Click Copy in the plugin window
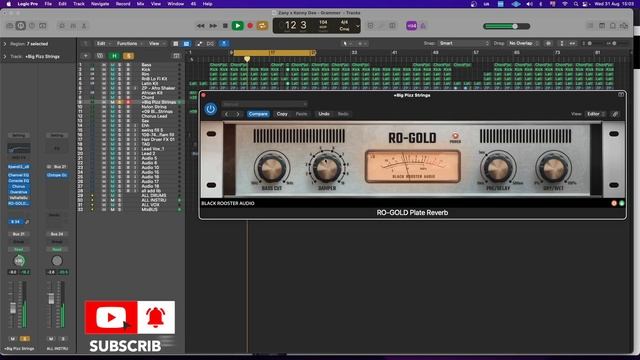 tap(282, 114)
